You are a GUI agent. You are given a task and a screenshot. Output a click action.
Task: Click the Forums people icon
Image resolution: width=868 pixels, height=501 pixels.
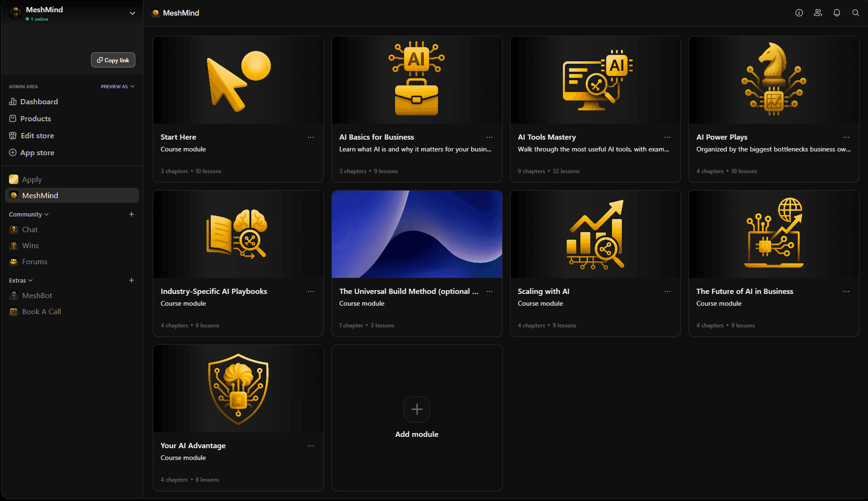click(x=14, y=261)
